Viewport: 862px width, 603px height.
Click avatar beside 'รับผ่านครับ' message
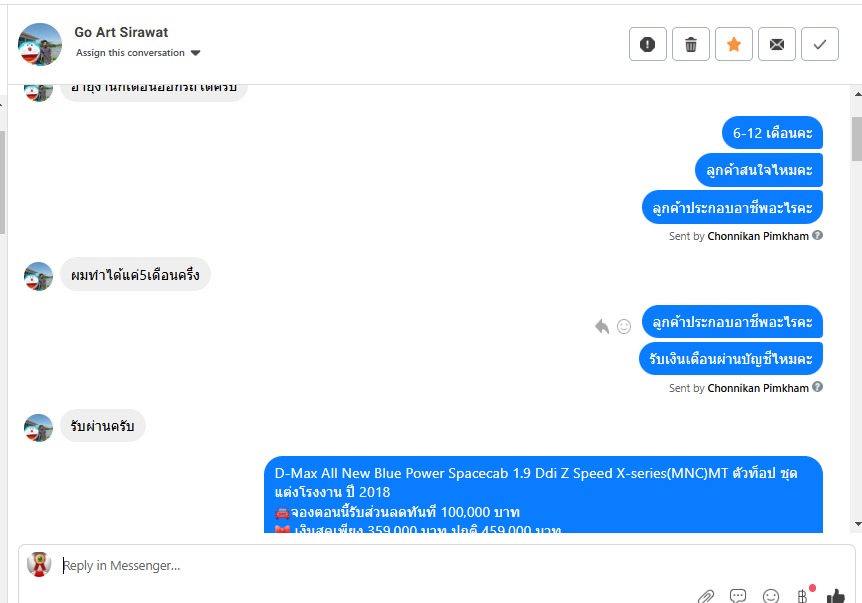point(38,428)
